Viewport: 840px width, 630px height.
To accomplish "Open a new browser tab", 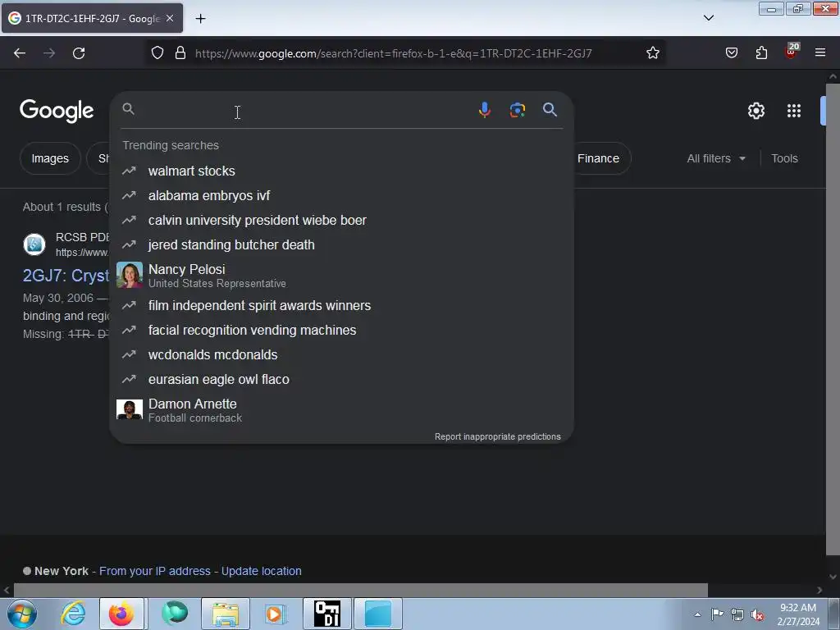I will point(200,19).
